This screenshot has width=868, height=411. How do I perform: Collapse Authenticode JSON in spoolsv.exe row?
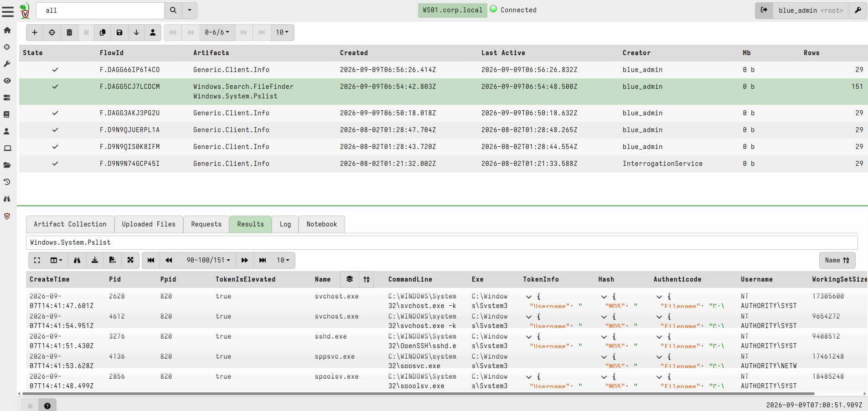point(659,377)
